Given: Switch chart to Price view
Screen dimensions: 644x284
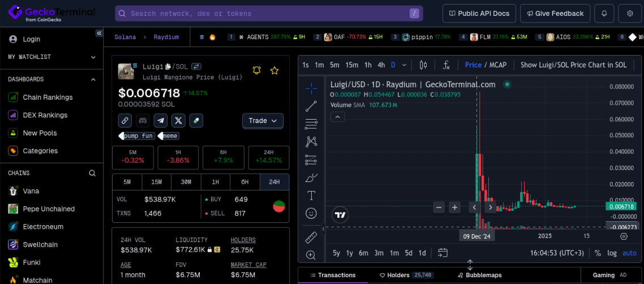Looking at the screenshot, I should point(473,65).
